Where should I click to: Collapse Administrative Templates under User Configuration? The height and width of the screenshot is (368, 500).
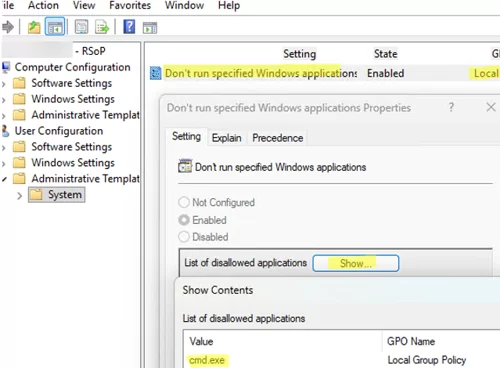point(4,179)
